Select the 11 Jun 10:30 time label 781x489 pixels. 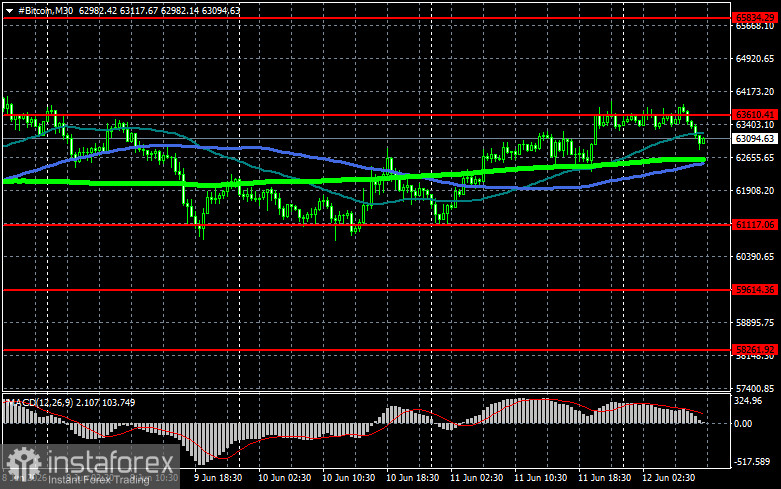(x=540, y=478)
